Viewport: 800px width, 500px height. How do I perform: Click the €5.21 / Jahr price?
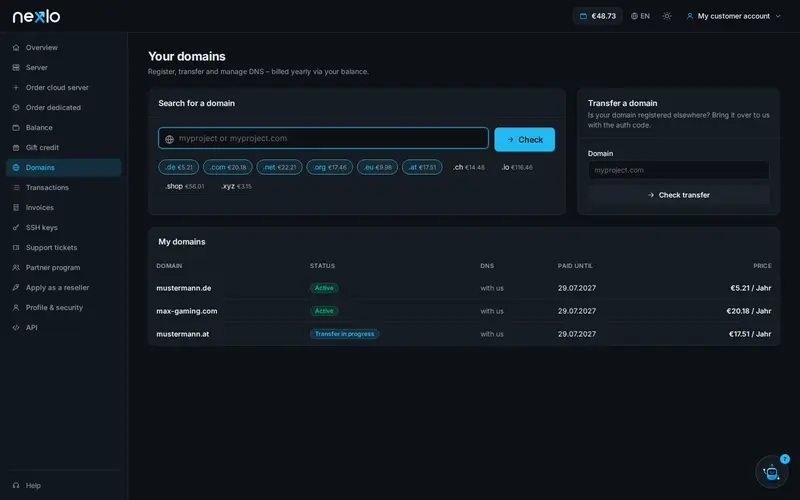pos(751,288)
